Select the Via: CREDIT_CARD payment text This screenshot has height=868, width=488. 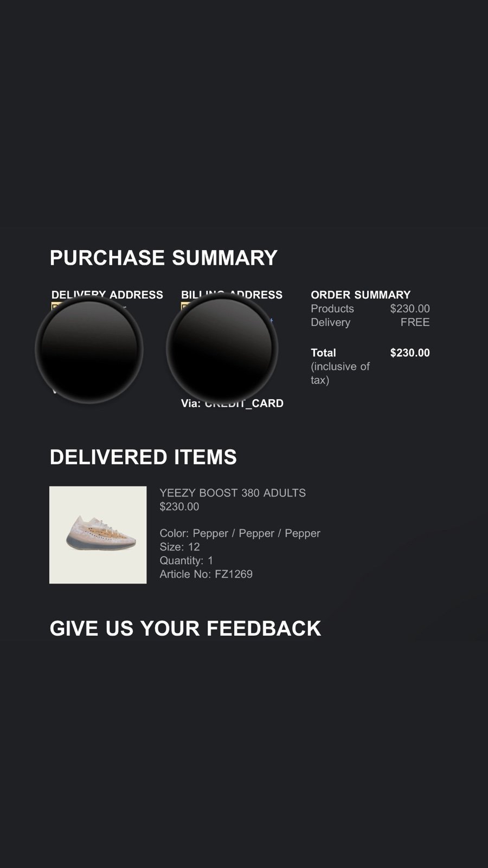tap(232, 403)
